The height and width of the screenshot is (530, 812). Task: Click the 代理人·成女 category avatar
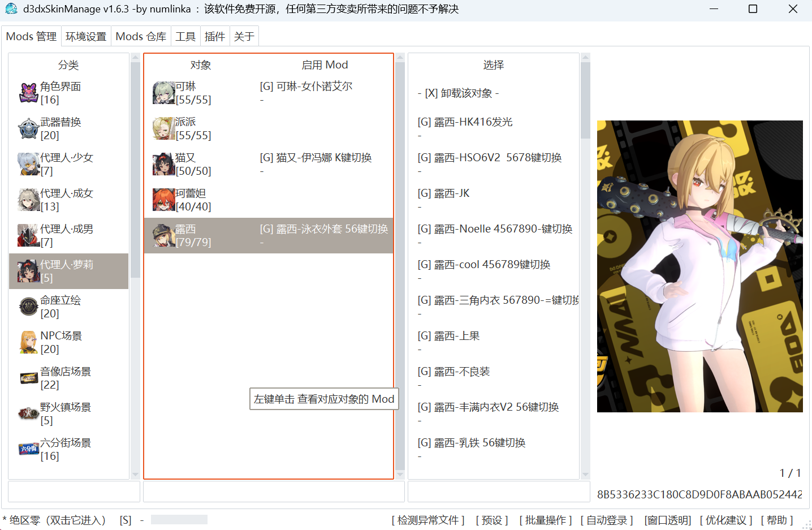(28, 200)
